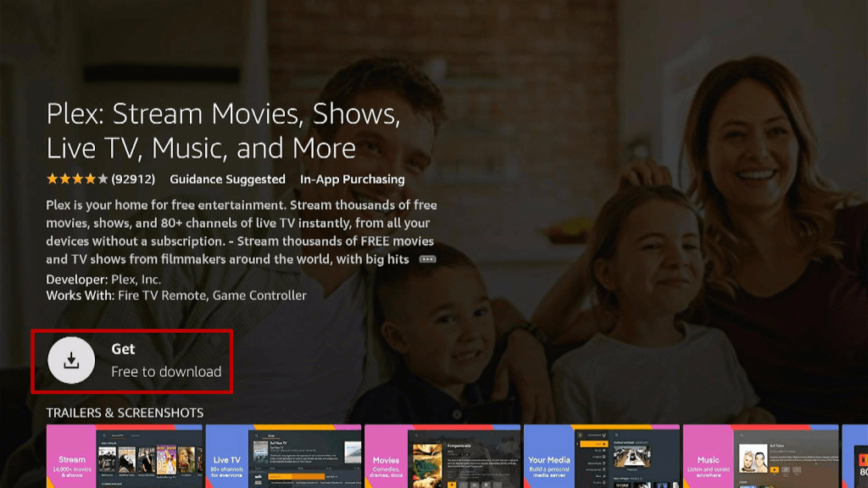Open the Live TV screenshot thumbnail

tap(283, 457)
